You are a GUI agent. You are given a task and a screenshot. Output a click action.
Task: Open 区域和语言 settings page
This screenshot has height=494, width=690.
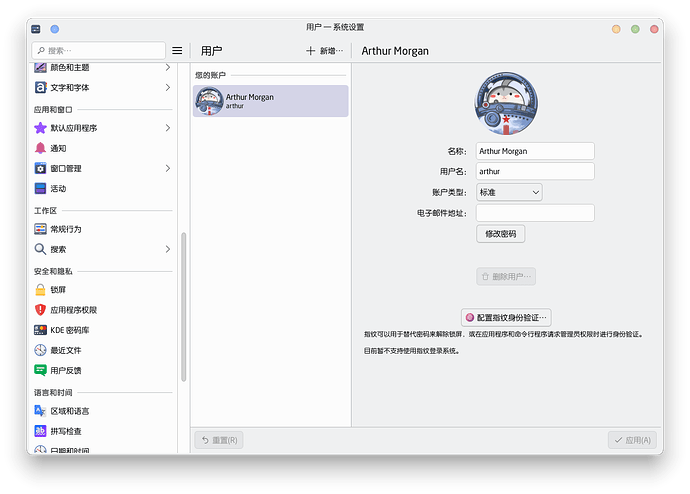pyautogui.click(x=103, y=411)
